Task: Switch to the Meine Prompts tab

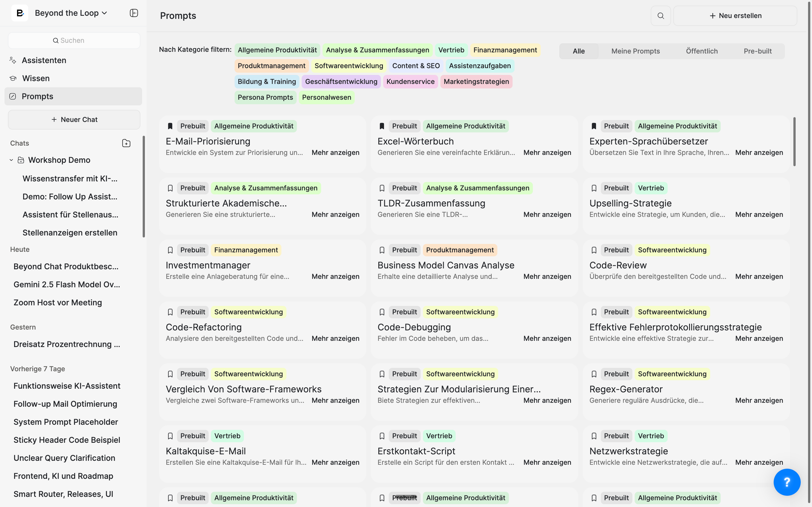Action: 635,51
